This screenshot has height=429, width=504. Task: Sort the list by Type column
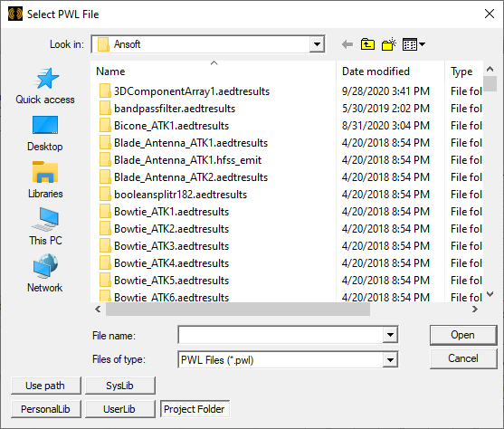click(464, 71)
